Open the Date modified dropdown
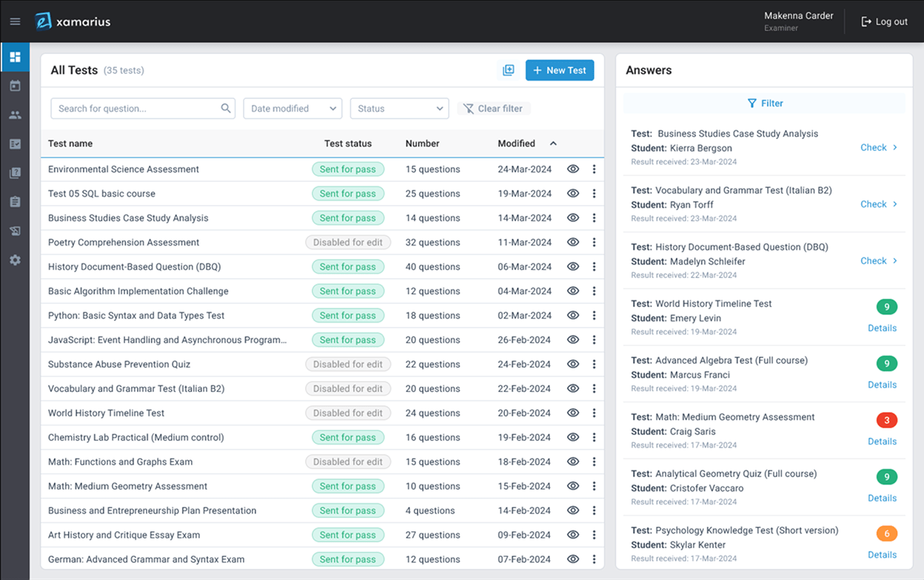Viewport: 924px width, 580px height. tap(292, 108)
